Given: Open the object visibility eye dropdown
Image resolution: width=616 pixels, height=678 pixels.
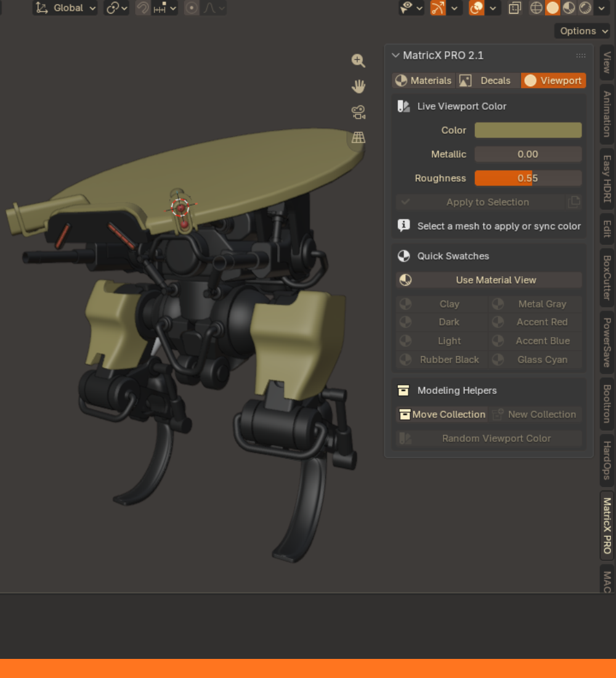Looking at the screenshot, I should click(411, 8).
